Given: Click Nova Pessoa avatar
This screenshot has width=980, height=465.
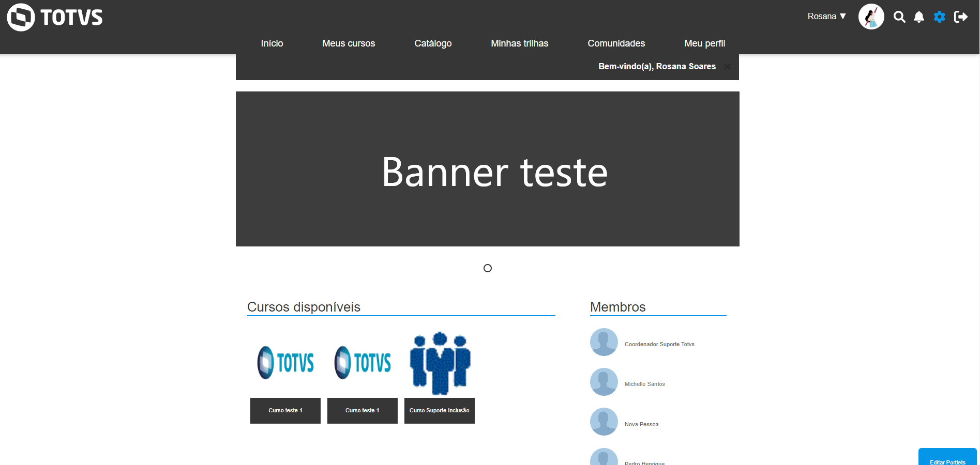Looking at the screenshot, I should 604,422.
